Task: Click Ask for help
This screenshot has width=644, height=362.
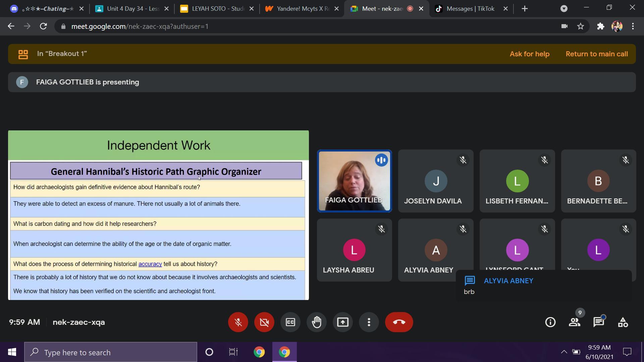Action: coord(529,54)
